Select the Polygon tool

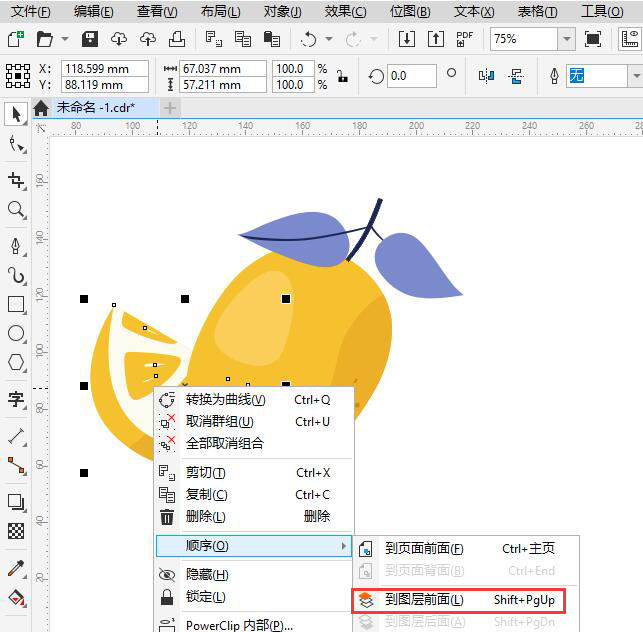(x=16, y=363)
